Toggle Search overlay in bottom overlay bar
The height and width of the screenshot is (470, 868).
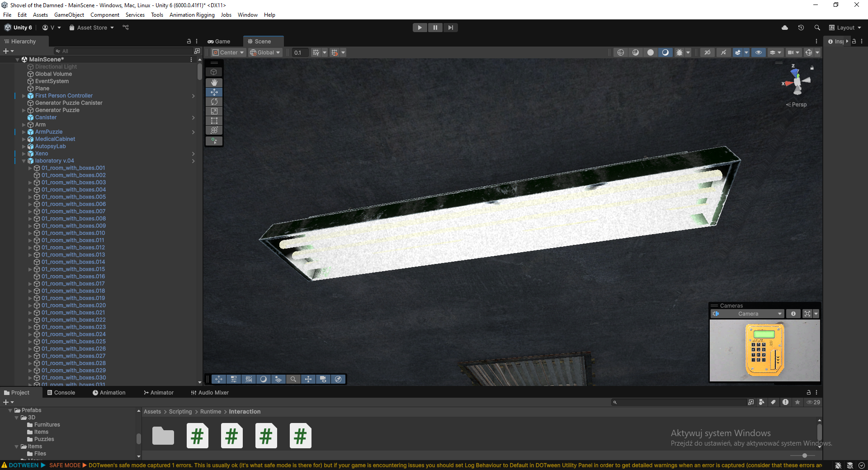(293, 379)
